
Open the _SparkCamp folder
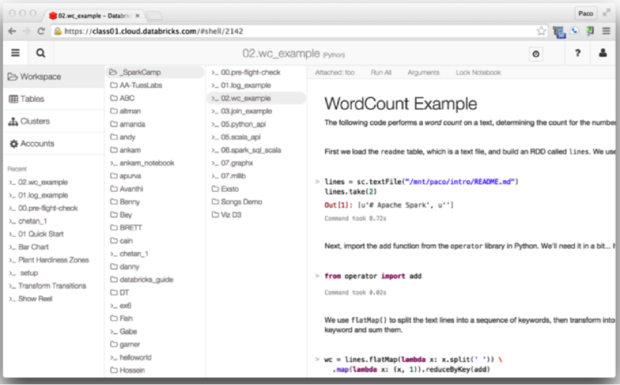[155, 72]
